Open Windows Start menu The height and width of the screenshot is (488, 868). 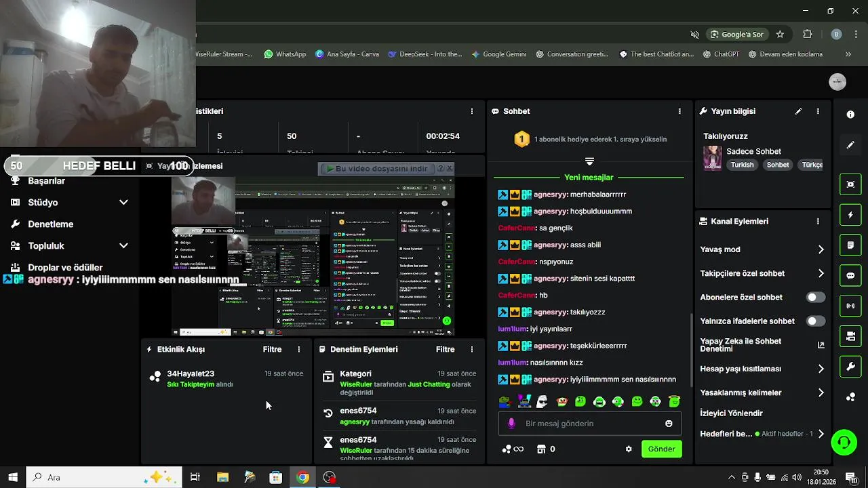(x=13, y=477)
